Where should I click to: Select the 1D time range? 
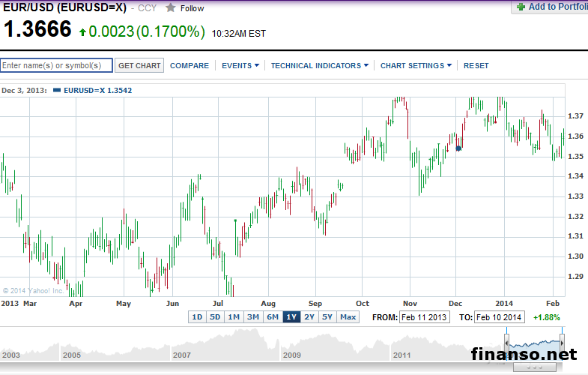pos(197,317)
